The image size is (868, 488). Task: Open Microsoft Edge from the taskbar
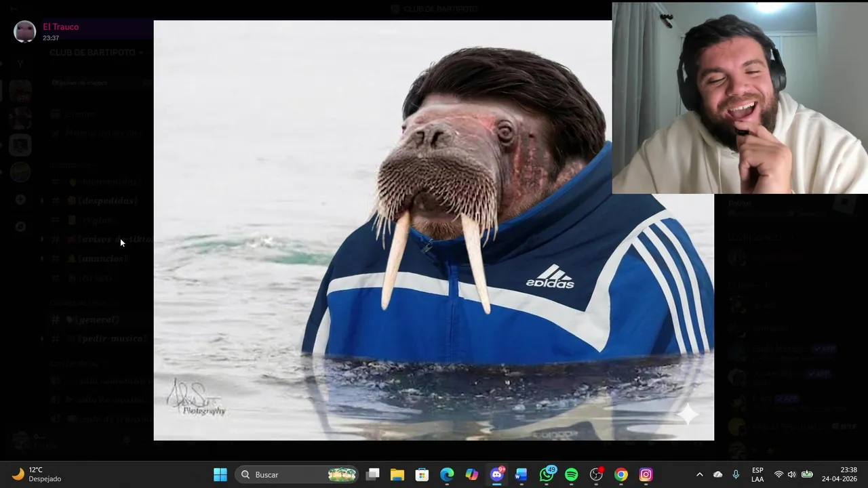click(x=447, y=474)
